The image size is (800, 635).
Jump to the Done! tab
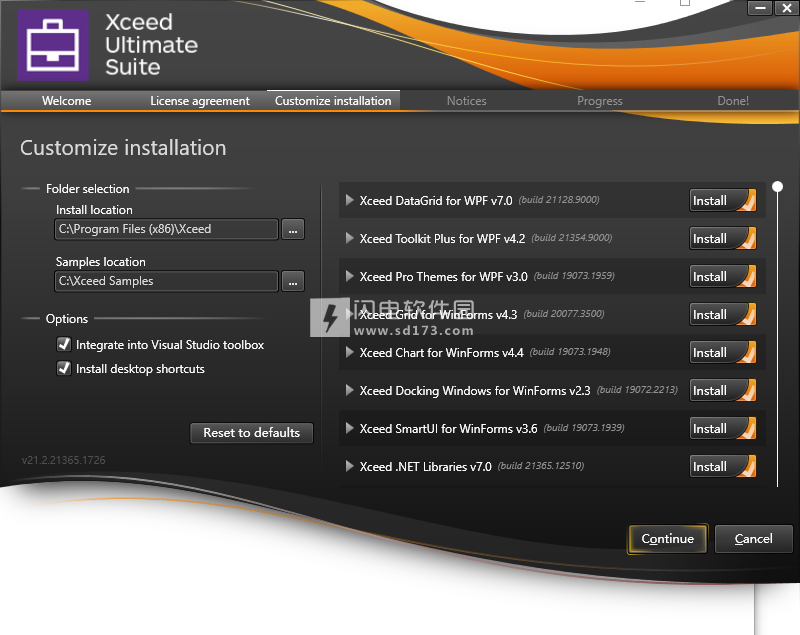pyautogui.click(x=733, y=101)
